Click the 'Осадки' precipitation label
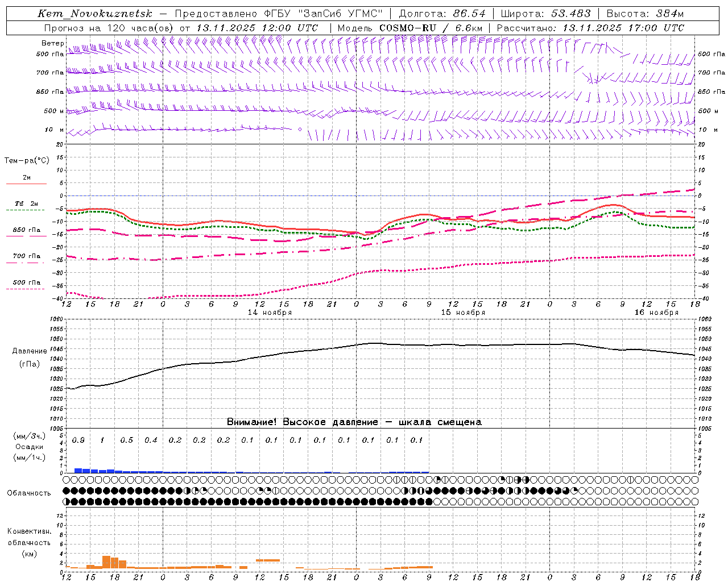Image resolution: width=728 pixels, height=582 pixels. tap(29, 447)
